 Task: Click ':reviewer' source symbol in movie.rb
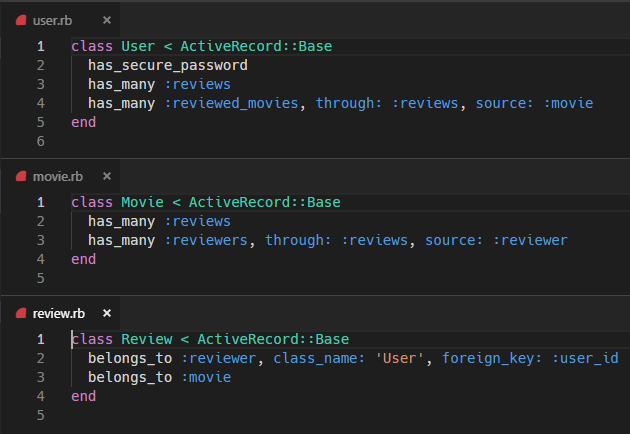coord(530,240)
